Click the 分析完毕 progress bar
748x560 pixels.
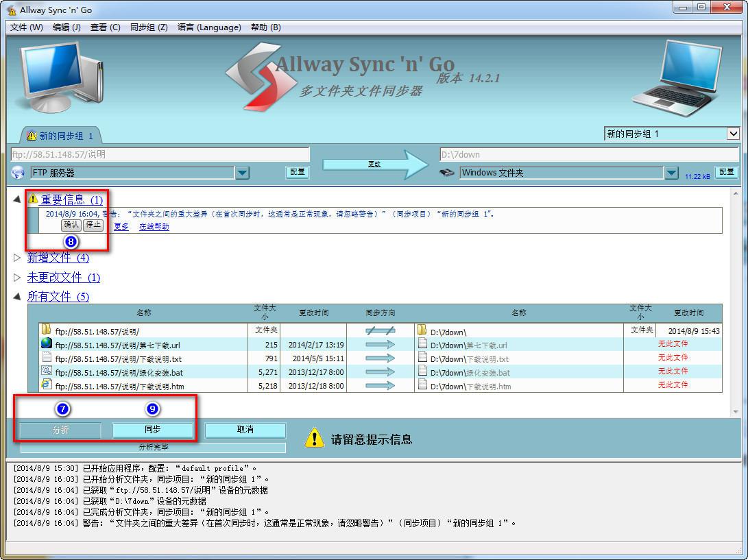[153, 448]
